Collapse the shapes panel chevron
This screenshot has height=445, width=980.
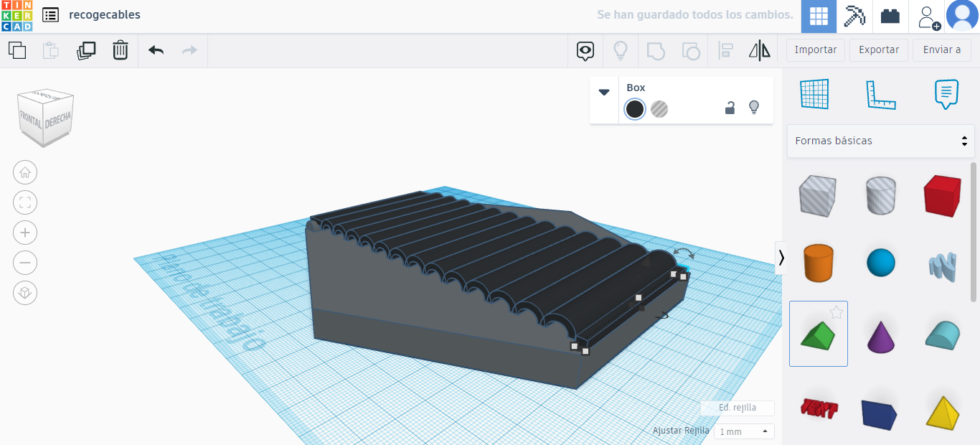tap(781, 258)
